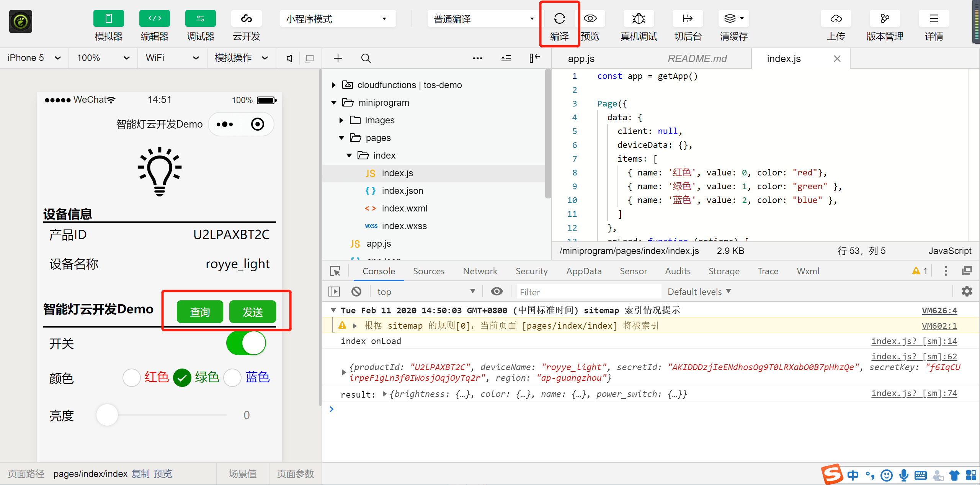Click the 上传 cloud upload icon
This screenshot has width=980, height=485.
(836, 18)
